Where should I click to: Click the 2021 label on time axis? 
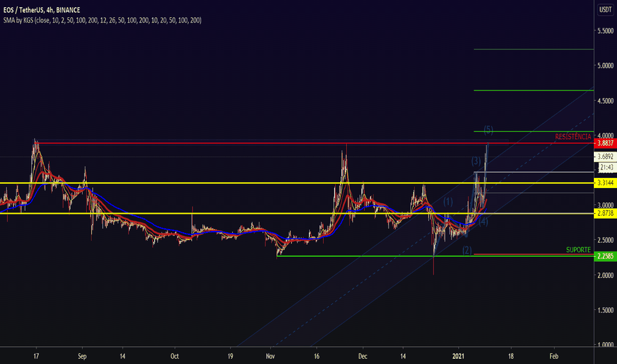(458, 356)
